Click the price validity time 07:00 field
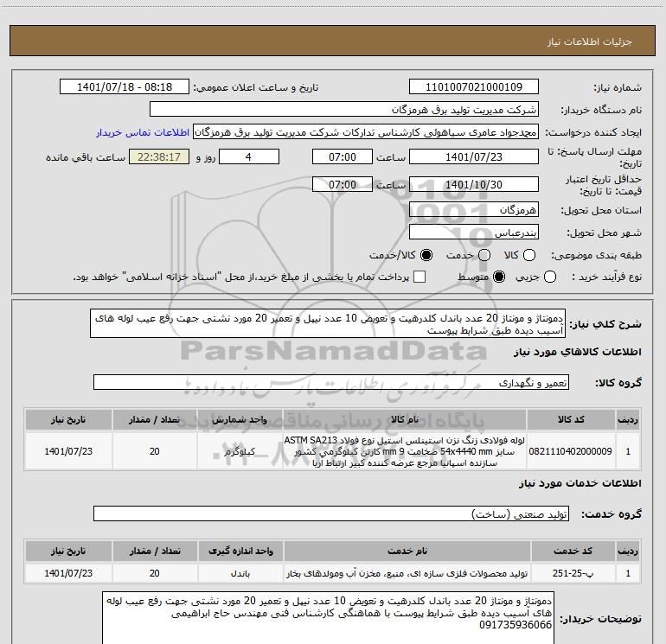666x644 pixels. 343,184
